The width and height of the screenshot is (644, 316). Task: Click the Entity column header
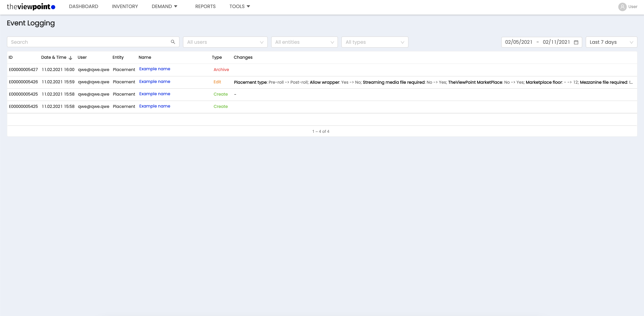[118, 57]
